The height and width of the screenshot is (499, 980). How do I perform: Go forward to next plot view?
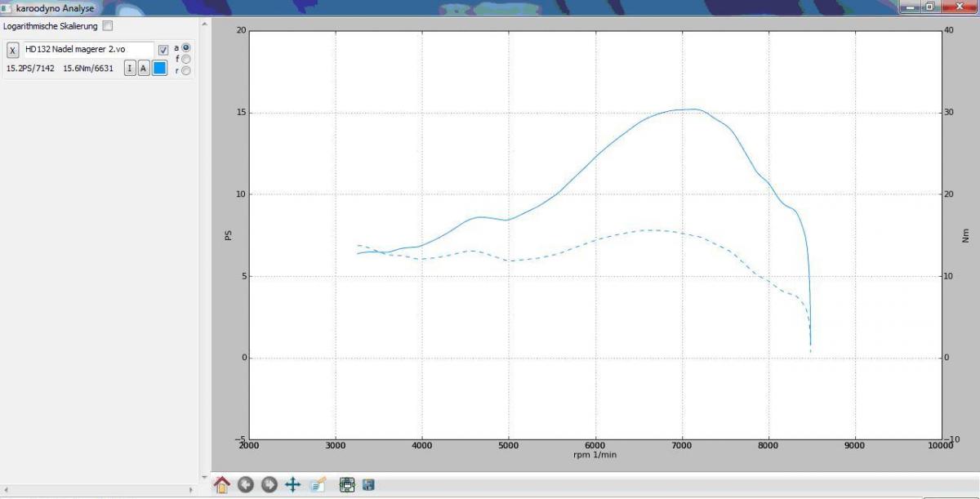pyautogui.click(x=269, y=484)
